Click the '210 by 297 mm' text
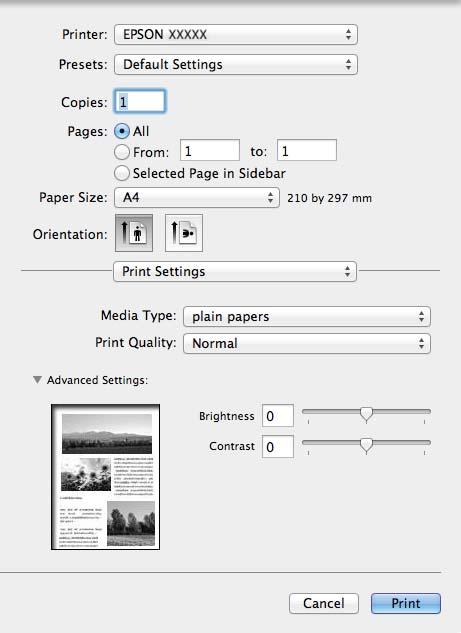 coord(329,198)
